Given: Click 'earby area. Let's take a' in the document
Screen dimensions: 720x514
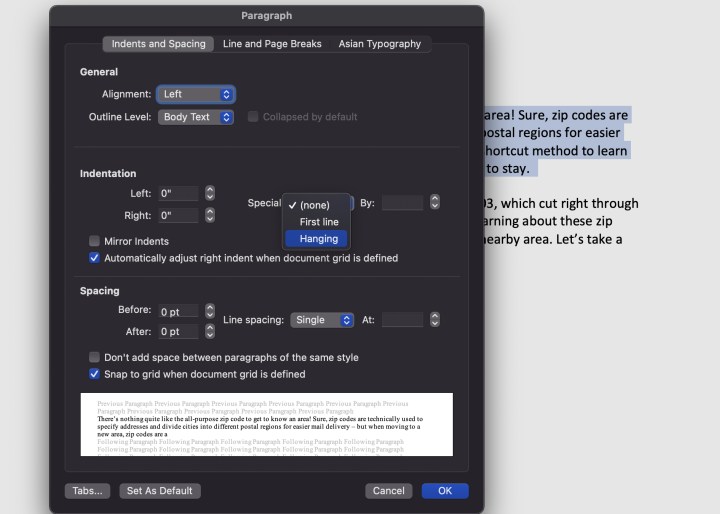Looking at the screenshot, I should 553,239.
